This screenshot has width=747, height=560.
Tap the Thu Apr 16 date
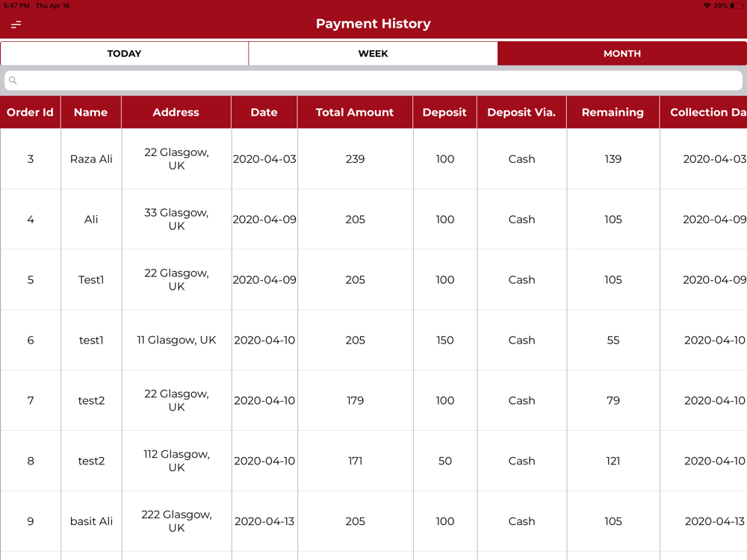[52, 6]
